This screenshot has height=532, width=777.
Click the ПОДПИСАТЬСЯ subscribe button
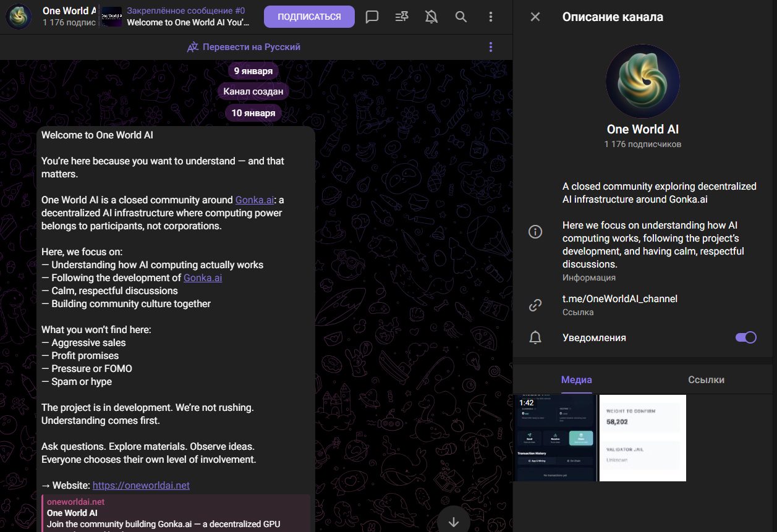coord(309,17)
